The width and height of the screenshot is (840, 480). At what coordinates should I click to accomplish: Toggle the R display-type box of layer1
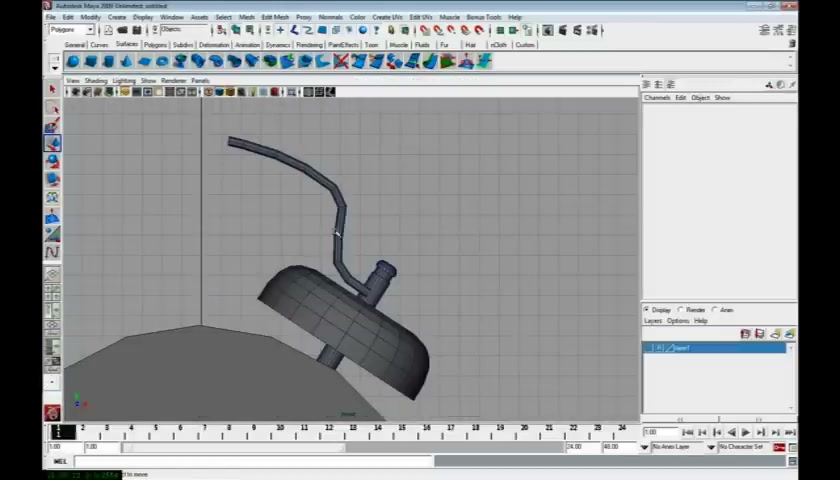pyautogui.click(x=659, y=348)
